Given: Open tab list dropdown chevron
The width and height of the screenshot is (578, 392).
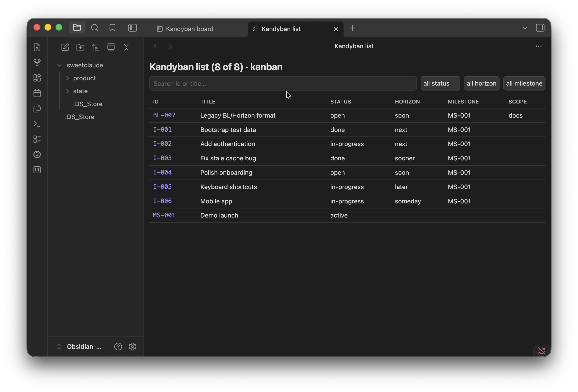Looking at the screenshot, I should click(x=525, y=28).
